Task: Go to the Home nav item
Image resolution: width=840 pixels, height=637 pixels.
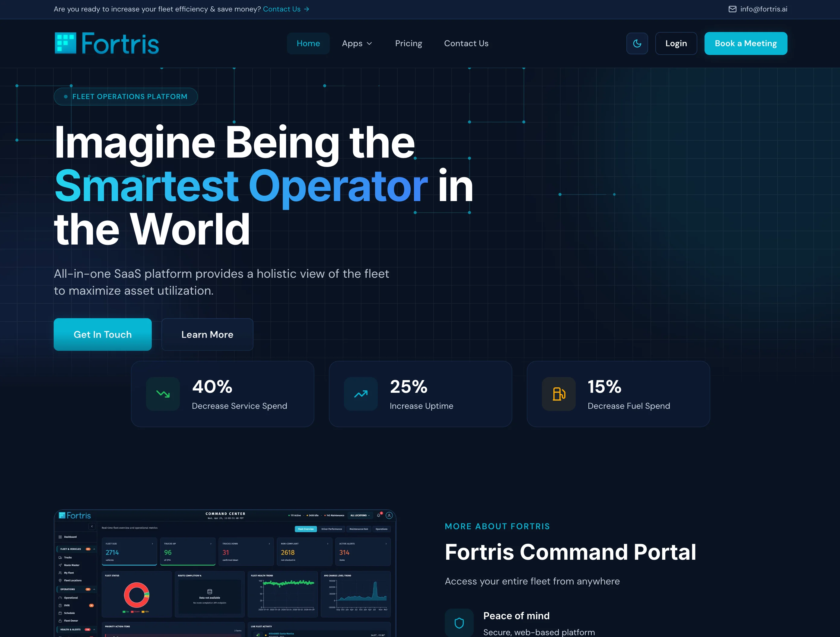Action: (x=308, y=43)
